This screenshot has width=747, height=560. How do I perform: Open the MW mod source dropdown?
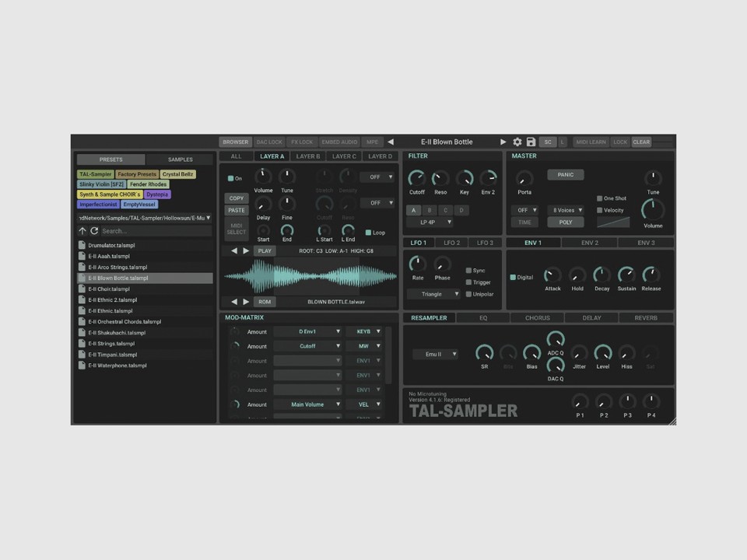click(x=364, y=346)
